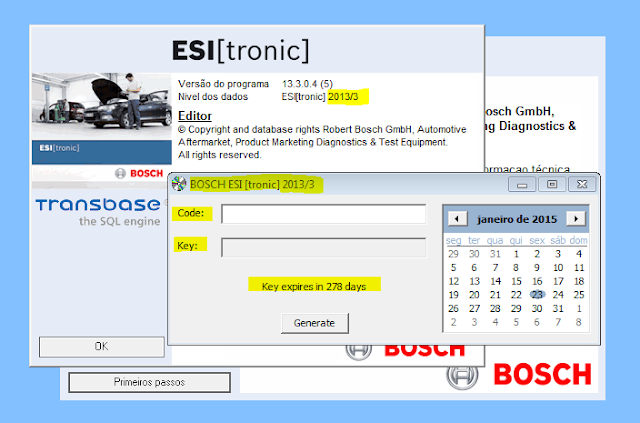Go to previous month in calendar
The image size is (640, 423).
[x=457, y=219]
